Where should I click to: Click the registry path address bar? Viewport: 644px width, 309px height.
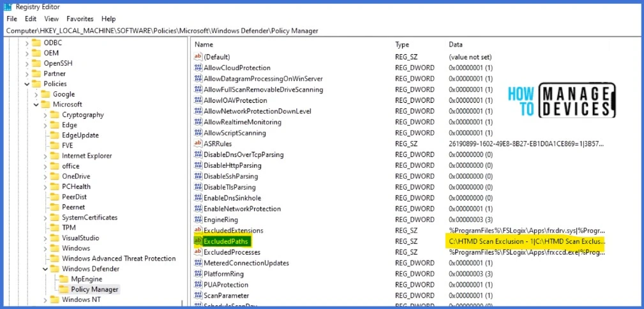322,31
